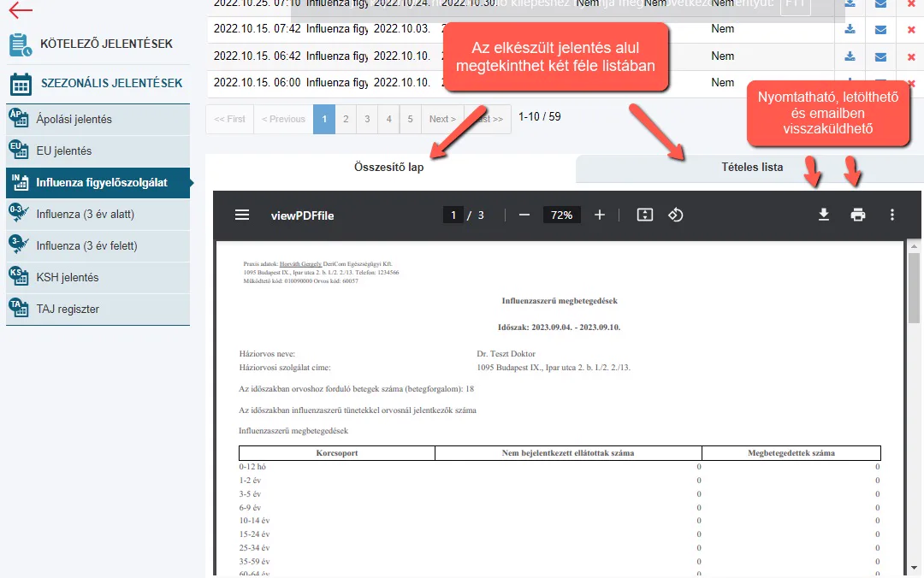Screen dimensions: 924x578
Task: Go to pagination page 5
Action: [410, 119]
